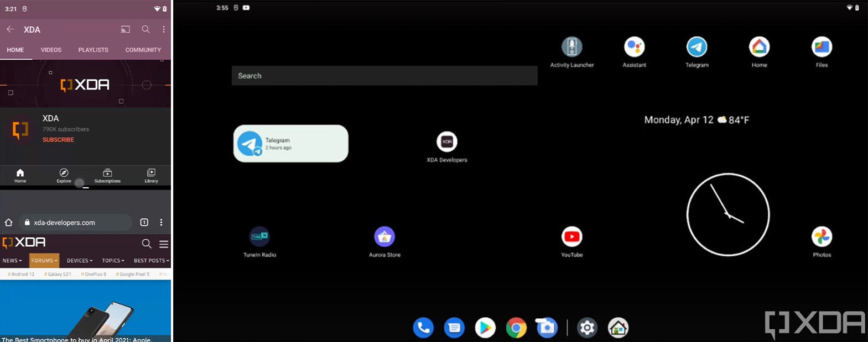This screenshot has width=868, height=342.
Task: Open the Camera app in the dock
Action: click(547, 328)
